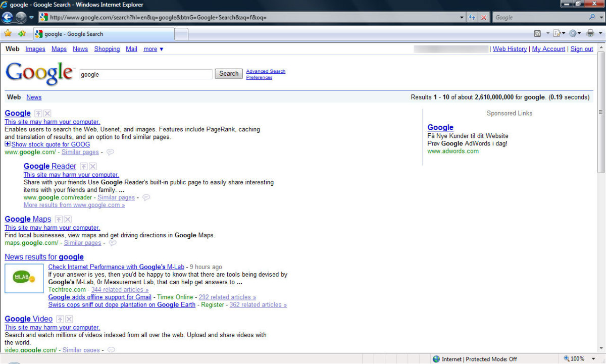Click the scrollbar down arrow

601,349
